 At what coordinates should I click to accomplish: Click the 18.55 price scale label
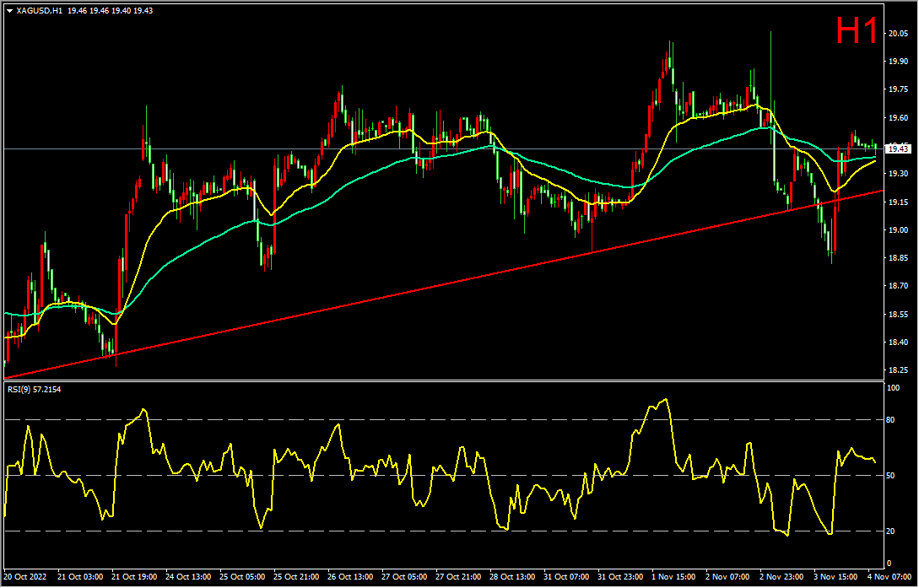tap(899, 315)
